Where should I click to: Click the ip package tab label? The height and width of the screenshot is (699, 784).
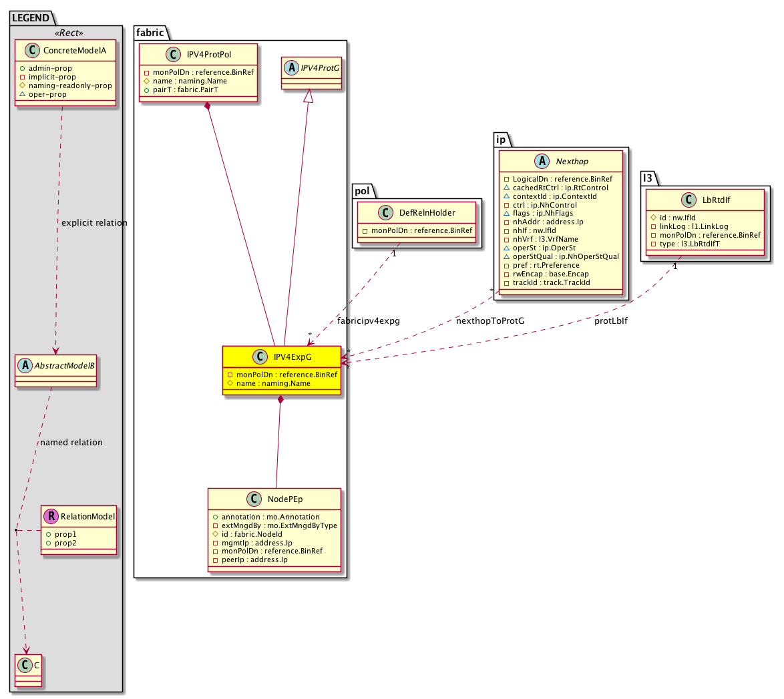click(502, 140)
